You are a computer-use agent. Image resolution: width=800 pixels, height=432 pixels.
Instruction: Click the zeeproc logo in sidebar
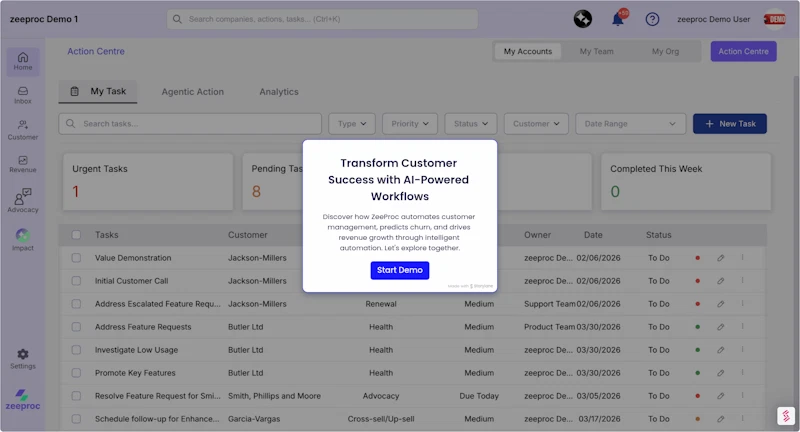pos(22,400)
